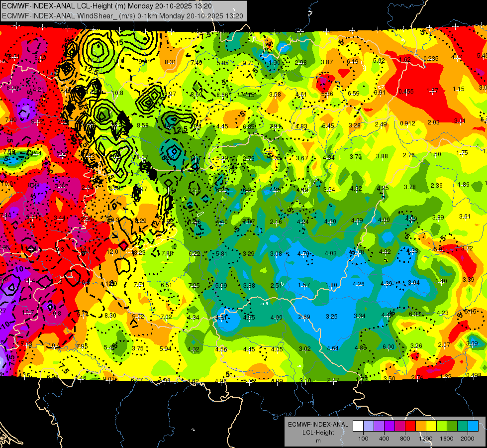Screen dimensions: 487x448
Task: Click the wind shear value '7.88'
Action: coord(168,253)
